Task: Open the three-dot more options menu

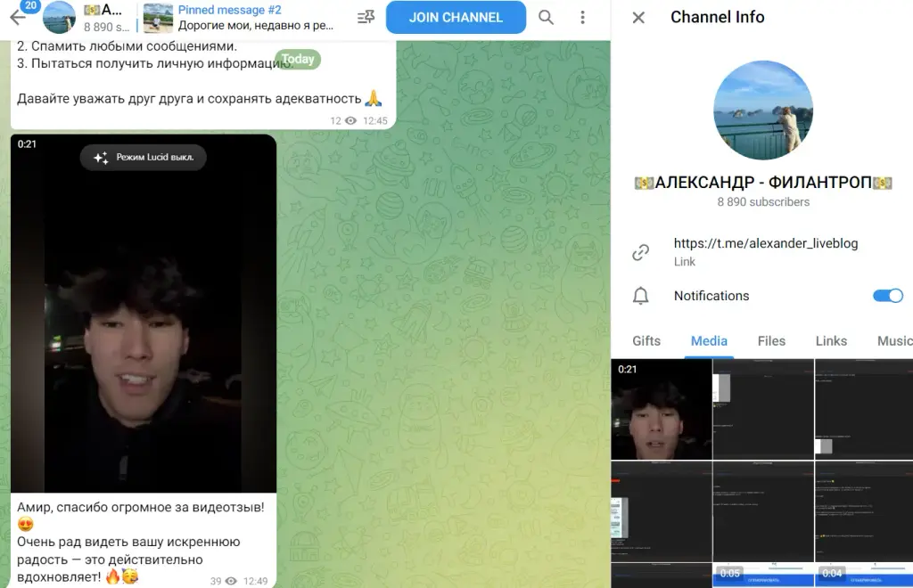Action: 582,18
